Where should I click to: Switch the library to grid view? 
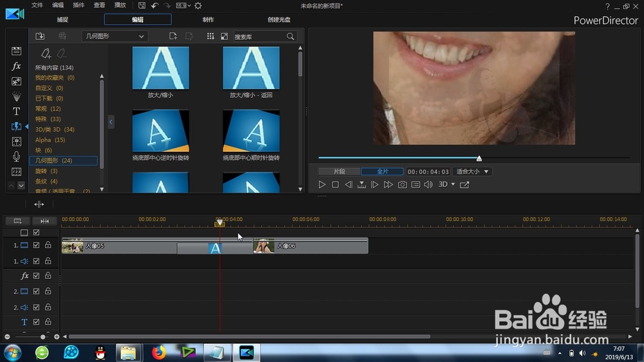(211, 36)
